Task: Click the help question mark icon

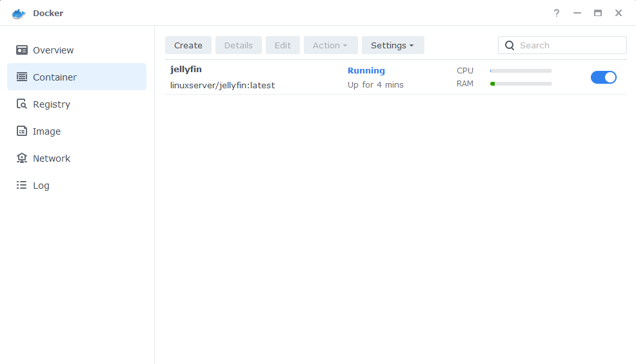Action: click(557, 13)
